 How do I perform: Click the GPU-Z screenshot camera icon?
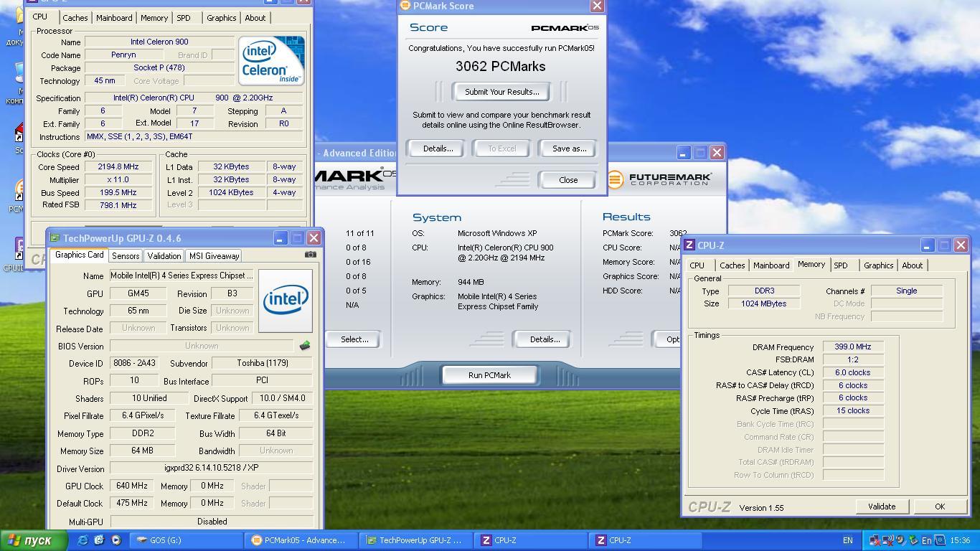310,255
